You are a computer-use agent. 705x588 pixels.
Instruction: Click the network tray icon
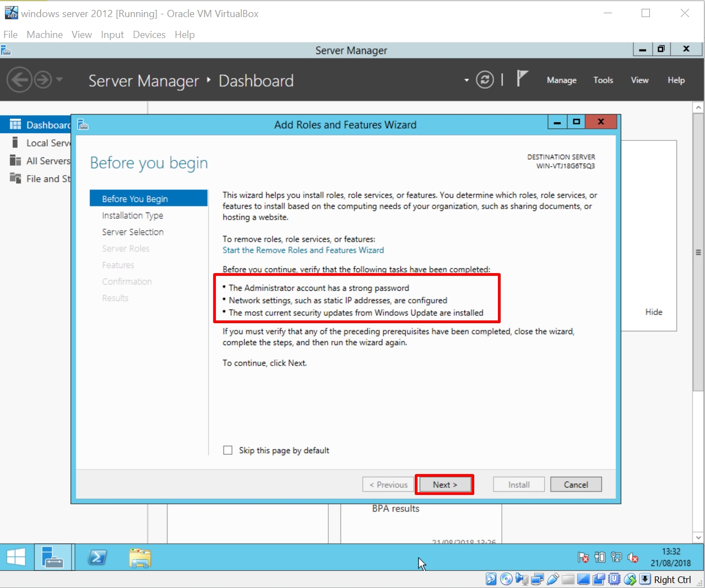[616, 557]
